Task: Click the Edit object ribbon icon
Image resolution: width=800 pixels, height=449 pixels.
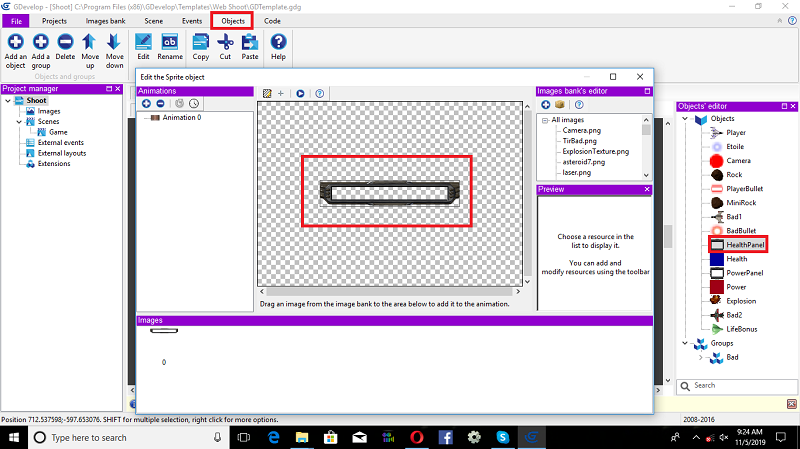Action: [x=143, y=42]
